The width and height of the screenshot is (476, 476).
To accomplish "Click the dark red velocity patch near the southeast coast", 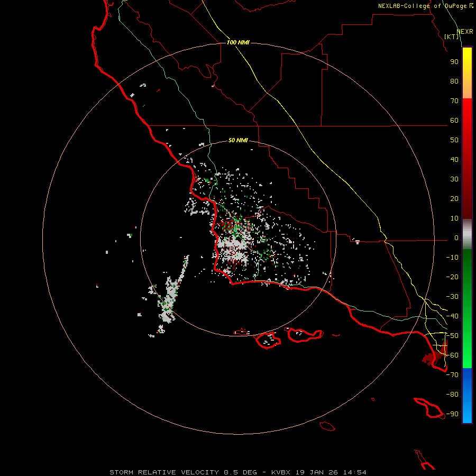I will point(435,354).
